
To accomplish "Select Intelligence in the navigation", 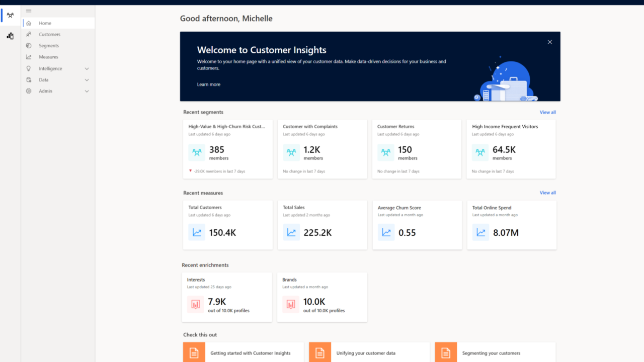I will click(x=50, y=68).
